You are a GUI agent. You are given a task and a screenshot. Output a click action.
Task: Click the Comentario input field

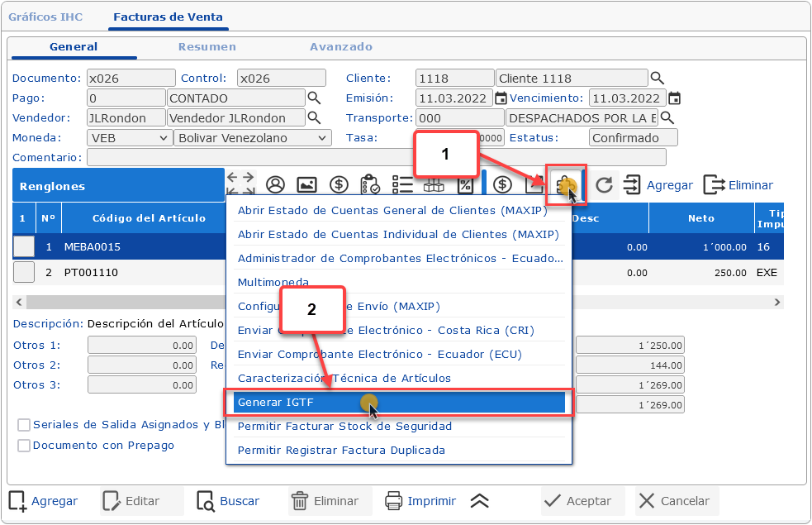376,158
